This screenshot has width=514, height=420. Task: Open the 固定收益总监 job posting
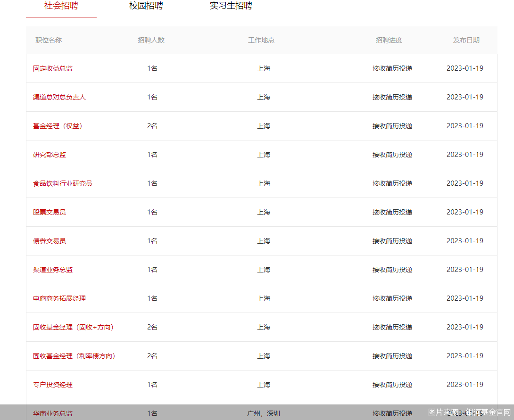point(53,68)
